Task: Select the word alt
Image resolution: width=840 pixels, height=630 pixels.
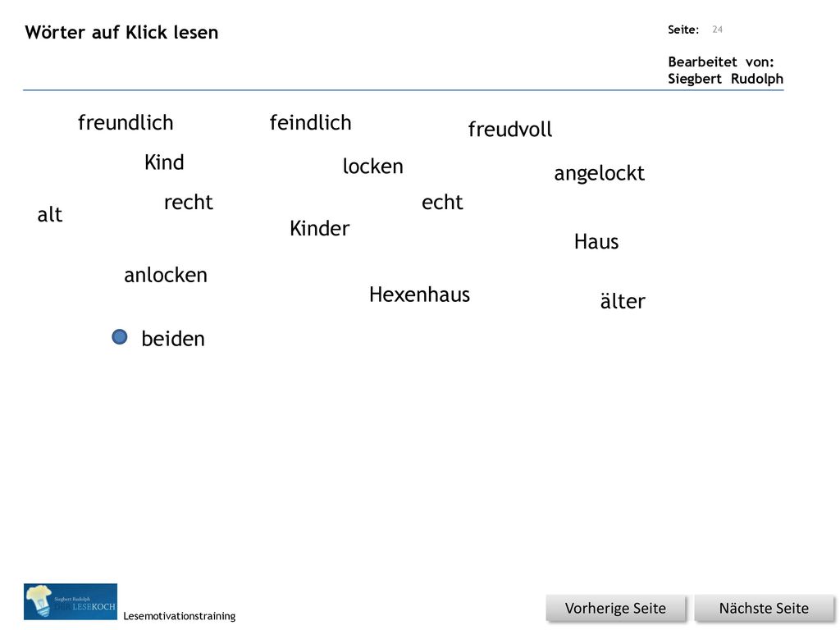Action: pos(50,215)
